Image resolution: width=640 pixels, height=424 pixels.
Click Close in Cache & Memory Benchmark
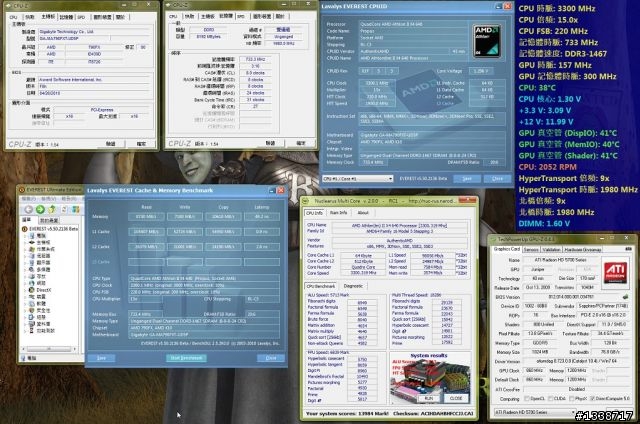tap(271, 358)
